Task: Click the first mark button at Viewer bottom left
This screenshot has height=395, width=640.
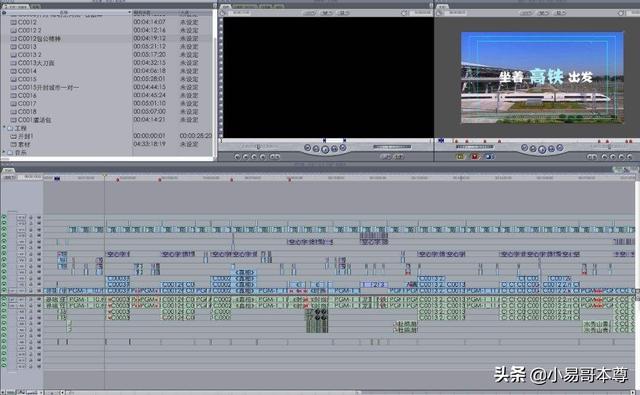Action: tap(238, 156)
